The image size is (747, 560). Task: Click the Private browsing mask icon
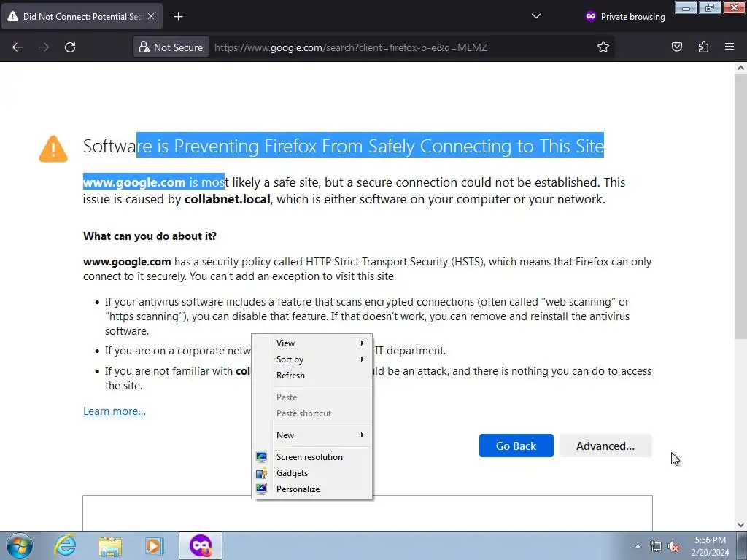pyautogui.click(x=591, y=16)
